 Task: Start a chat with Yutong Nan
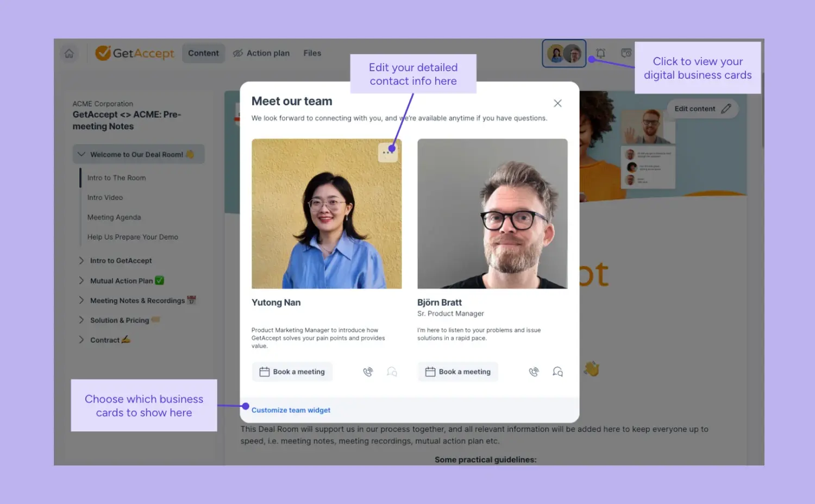click(392, 371)
